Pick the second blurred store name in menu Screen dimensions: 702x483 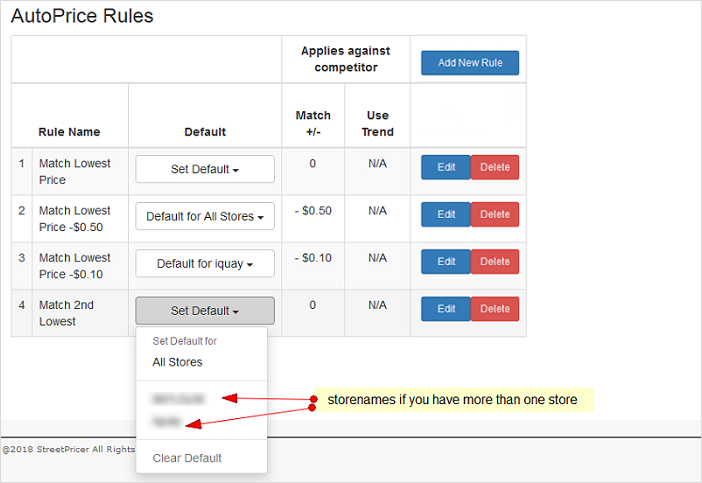click(167, 422)
